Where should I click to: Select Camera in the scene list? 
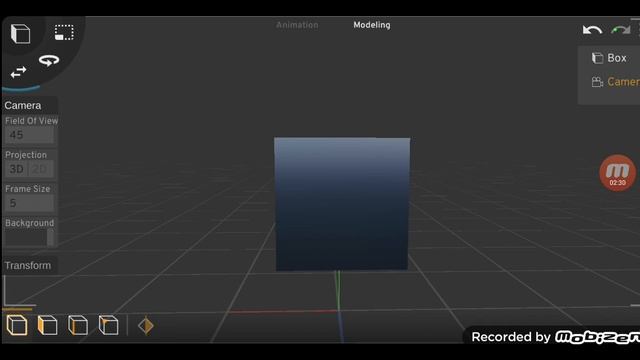tap(623, 82)
